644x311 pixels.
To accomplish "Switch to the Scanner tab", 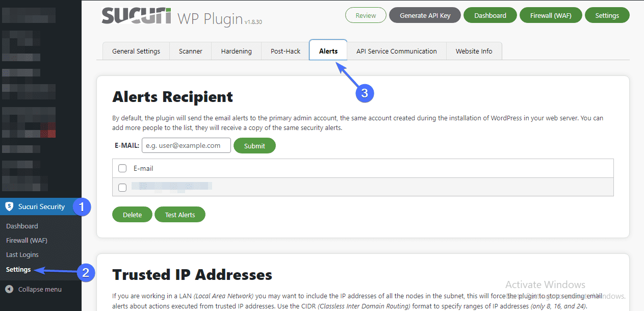I will (x=191, y=51).
